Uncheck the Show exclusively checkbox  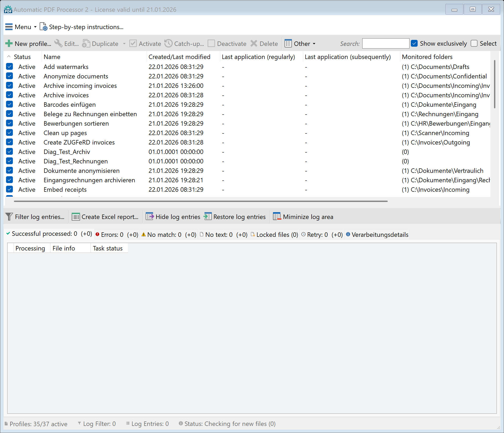point(414,44)
